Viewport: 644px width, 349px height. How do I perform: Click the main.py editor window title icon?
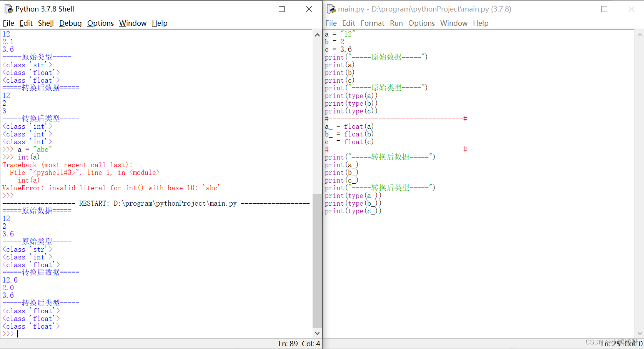point(331,9)
